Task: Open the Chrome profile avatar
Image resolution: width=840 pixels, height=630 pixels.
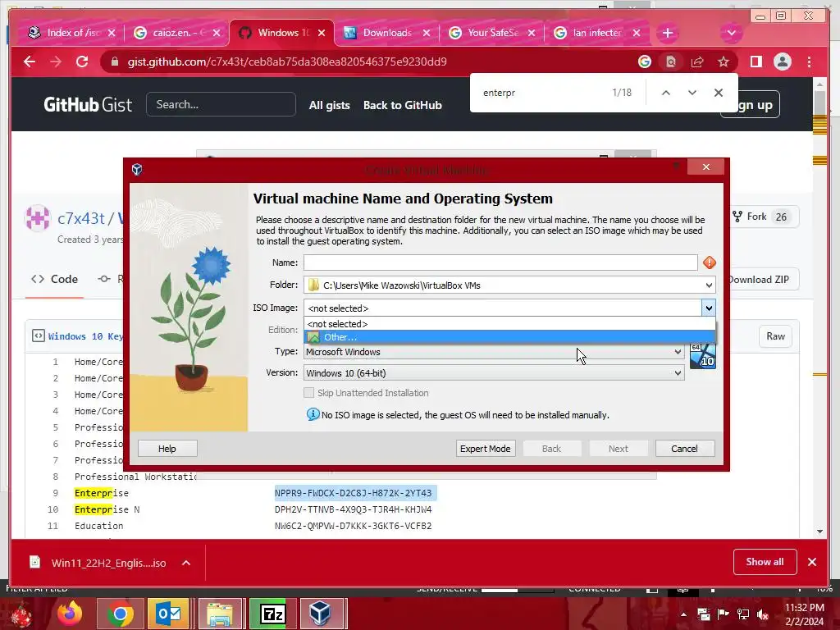Action: [783, 62]
